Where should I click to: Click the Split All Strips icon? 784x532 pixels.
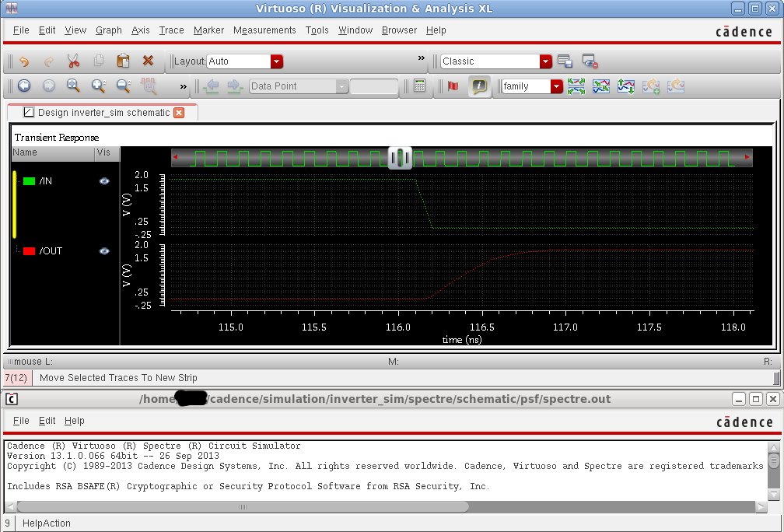pos(576,86)
